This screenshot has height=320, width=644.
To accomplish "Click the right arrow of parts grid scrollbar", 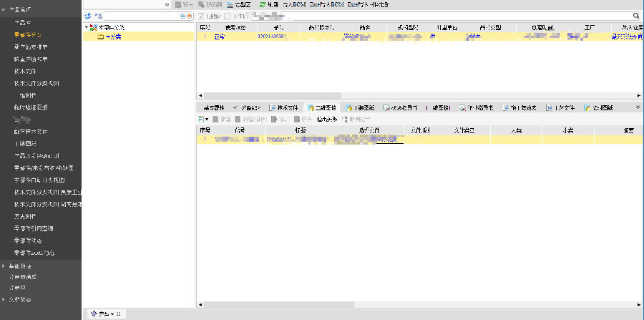I will 640,95.
